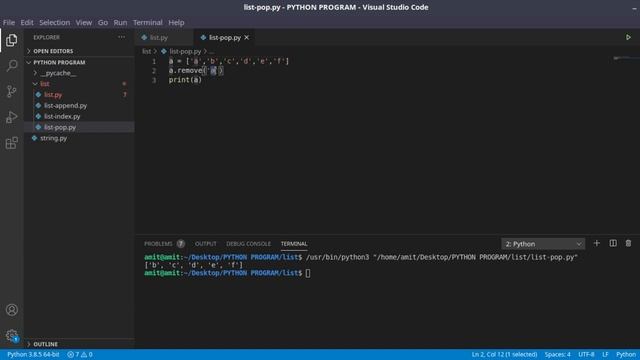
Task: Switch to the Output panel tab
Action: click(x=205, y=244)
